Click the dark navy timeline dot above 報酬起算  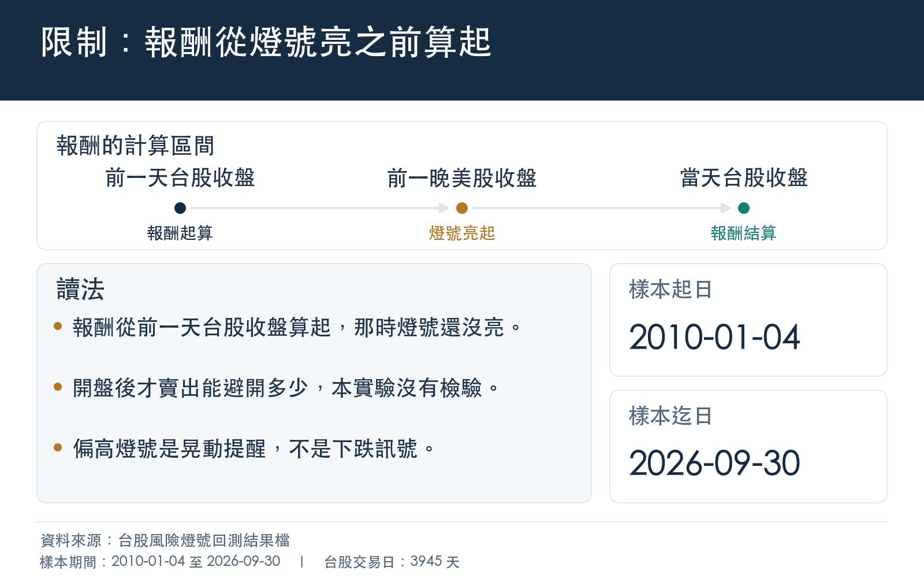pos(180,208)
